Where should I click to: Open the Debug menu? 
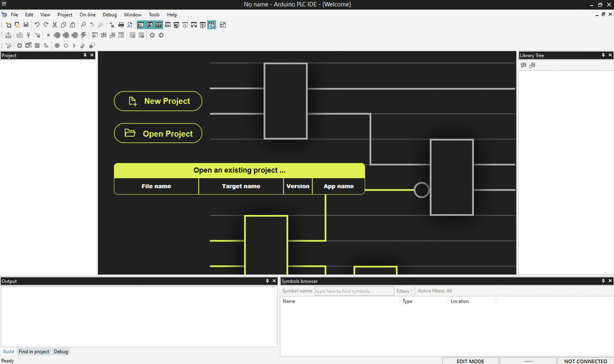click(x=109, y=15)
